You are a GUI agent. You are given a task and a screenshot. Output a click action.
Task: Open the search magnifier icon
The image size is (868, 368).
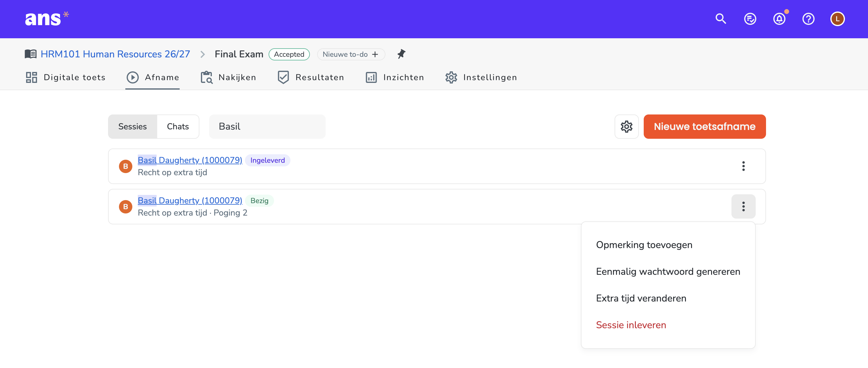[x=721, y=19]
